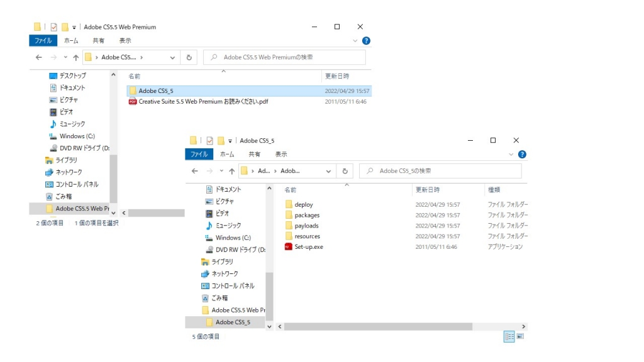
Task: Refresh the Adobe CS5_5 folder view
Action: click(x=345, y=171)
